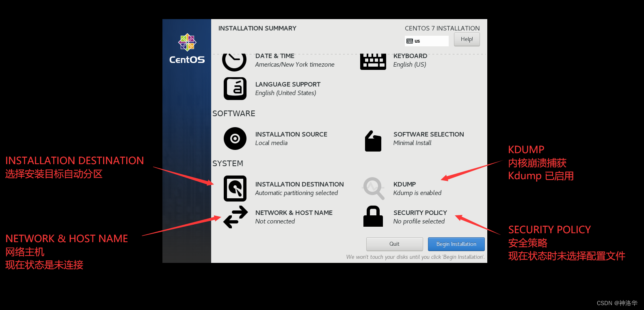Click the "We won't touch your disks" notice
This screenshot has width=644, height=310.
415,257
